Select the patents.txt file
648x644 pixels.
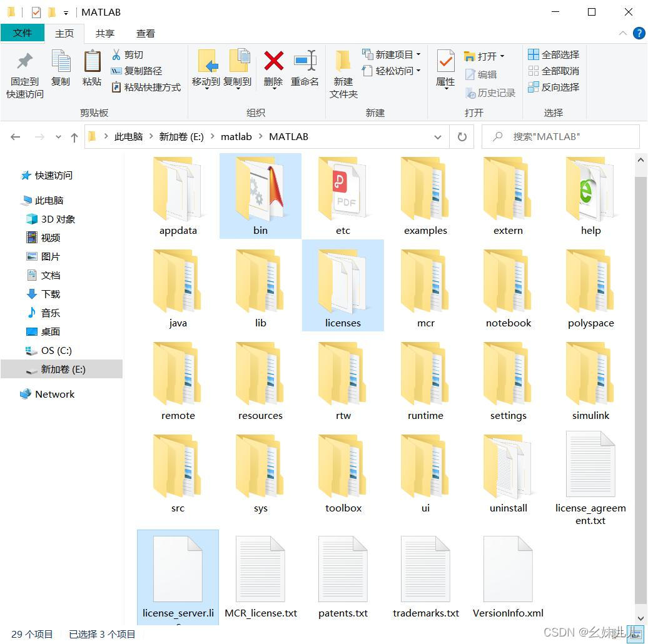click(x=343, y=576)
